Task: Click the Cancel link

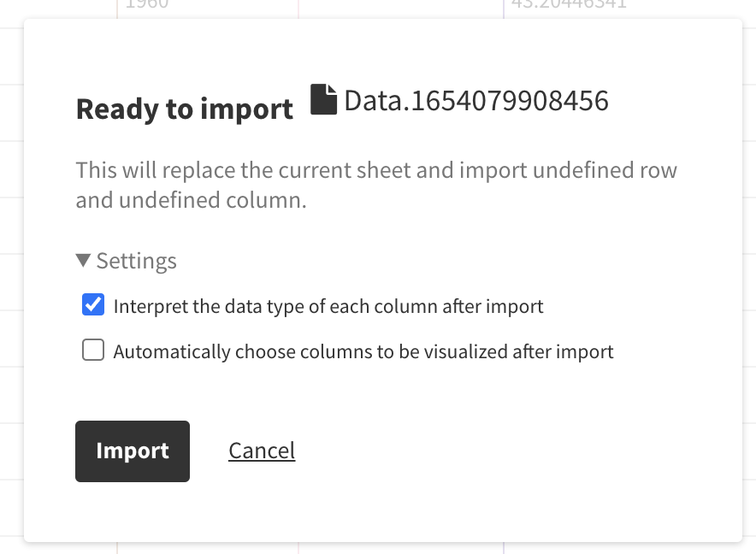Action: tap(261, 451)
